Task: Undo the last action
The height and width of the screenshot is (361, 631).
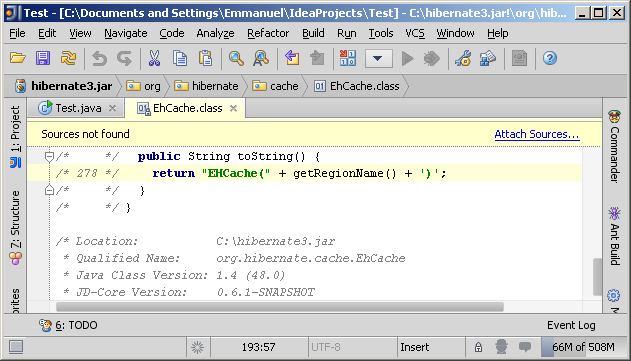Action: pos(99,59)
